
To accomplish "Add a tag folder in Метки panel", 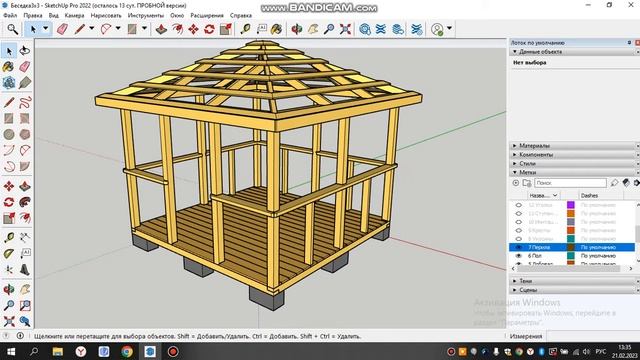I will coord(527,183).
